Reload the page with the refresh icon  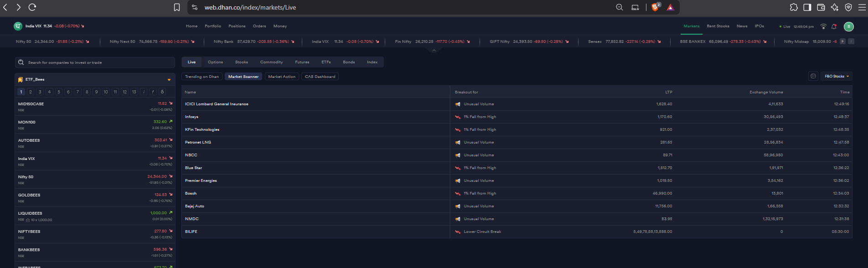coord(32,7)
